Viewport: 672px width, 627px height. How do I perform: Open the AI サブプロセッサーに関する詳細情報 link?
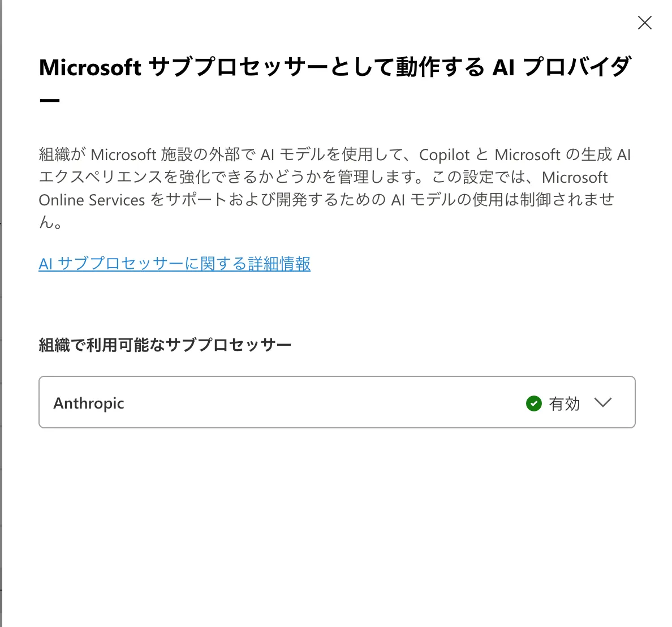point(174,264)
